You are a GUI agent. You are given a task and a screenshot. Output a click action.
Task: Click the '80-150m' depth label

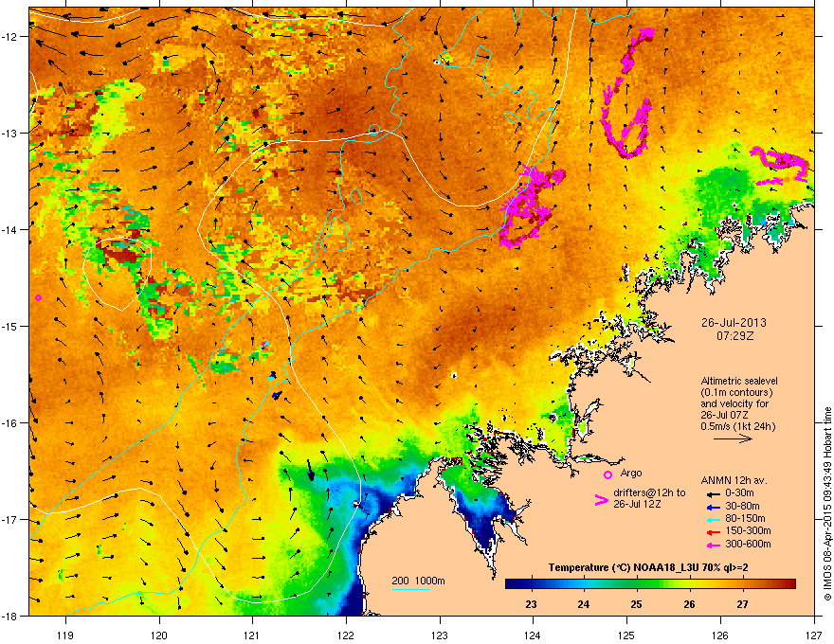tap(745, 518)
